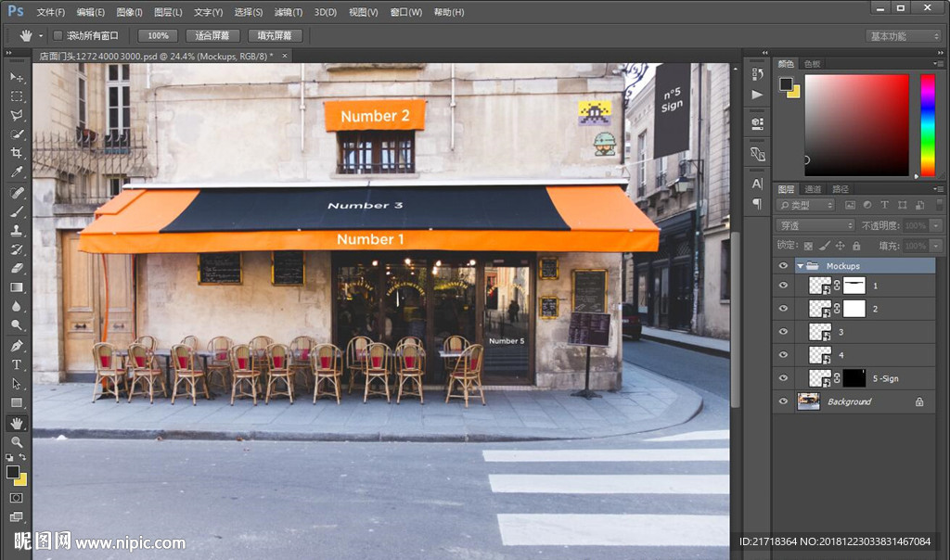The width and height of the screenshot is (950, 560).
Task: Select the Polygonal Lasso tool
Action: (x=17, y=115)
